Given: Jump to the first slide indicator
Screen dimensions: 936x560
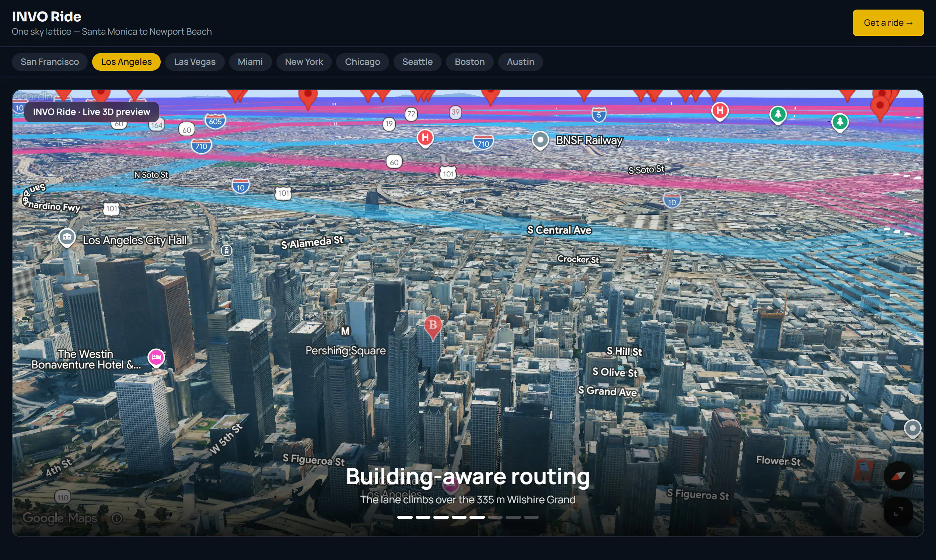Looking at the screenshot, I should tap(405, 517).
